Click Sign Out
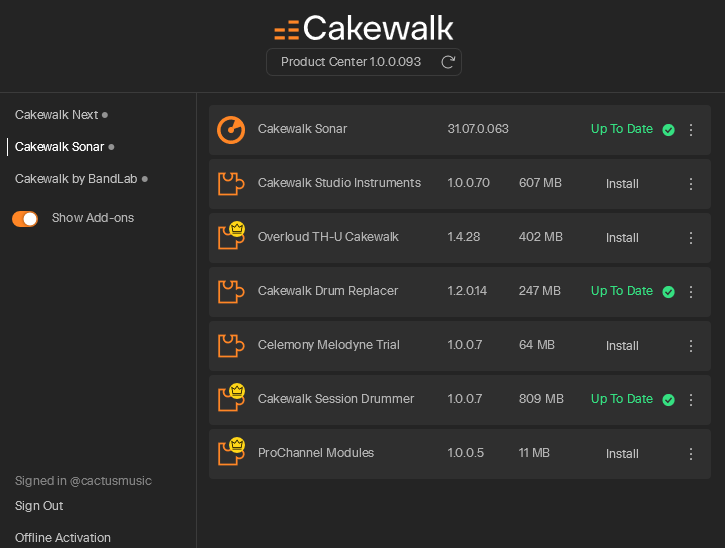Viewport: 725px width, 548px height. (x=39, y=506)
